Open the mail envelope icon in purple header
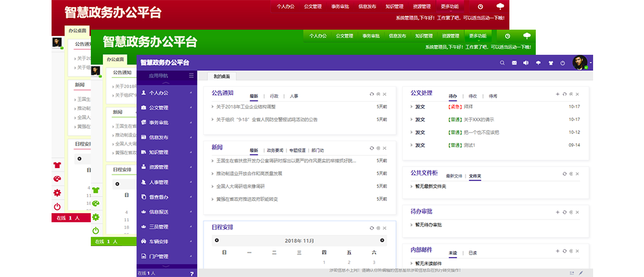This screenshot has height=277, width=644. [x=514, y=63]
